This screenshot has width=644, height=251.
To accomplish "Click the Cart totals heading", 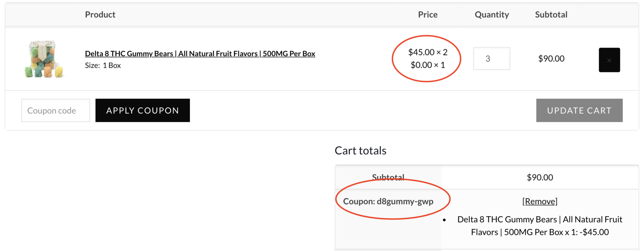I will (x=360, y=150).
